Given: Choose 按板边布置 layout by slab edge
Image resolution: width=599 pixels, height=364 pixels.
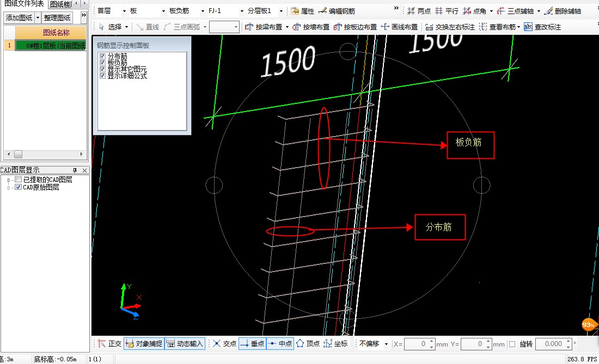Looking at the screenshot, I should point(355,27).
